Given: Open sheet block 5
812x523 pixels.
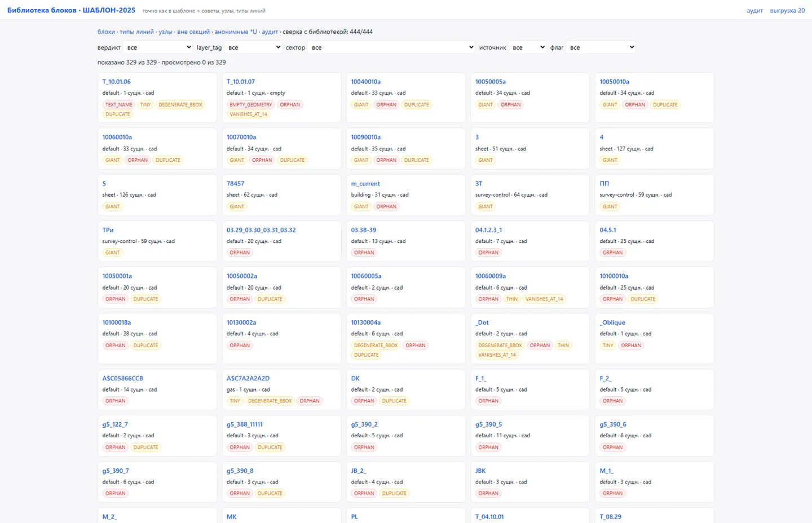Looking at the screenshot, I should (x=104, y=184).
